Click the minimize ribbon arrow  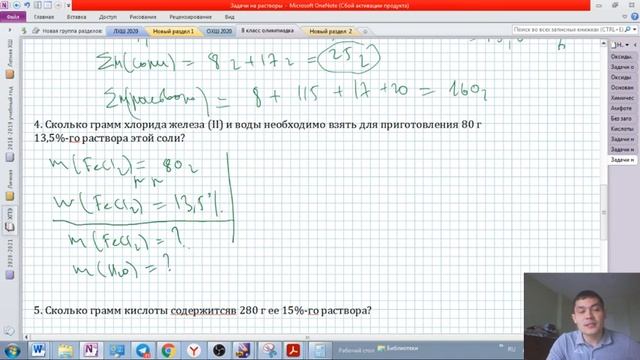pos(624,17)
